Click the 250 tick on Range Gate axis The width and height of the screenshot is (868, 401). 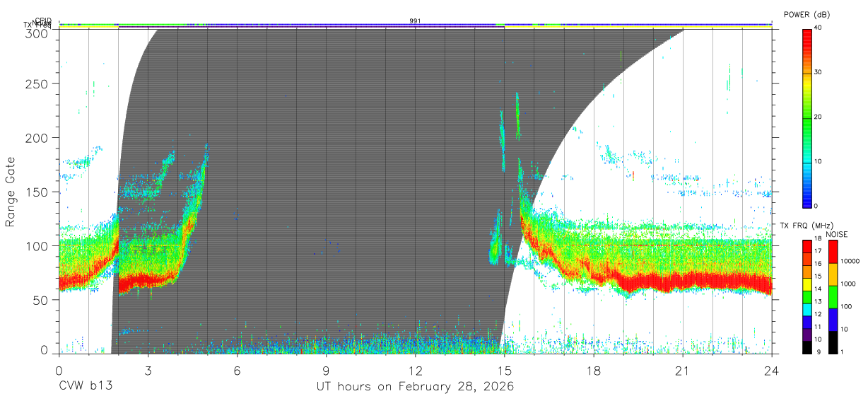(x=37, y=83)
